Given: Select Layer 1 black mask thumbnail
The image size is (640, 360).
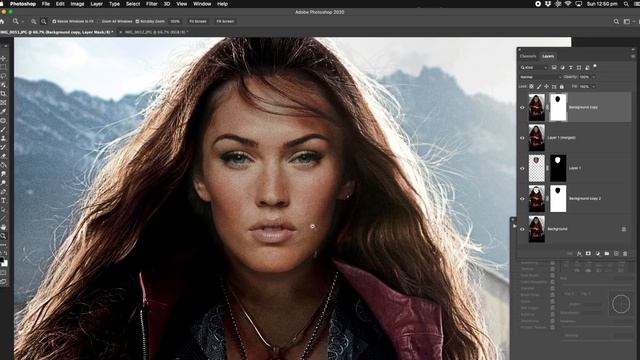Looking at the screenshot, I should click(x=558, y=168).
